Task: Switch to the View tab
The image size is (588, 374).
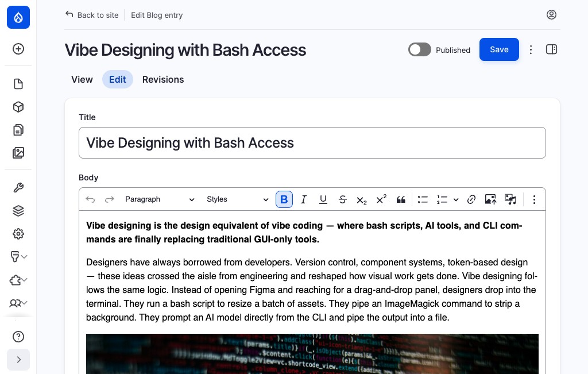Action: (x=82, y=79)
